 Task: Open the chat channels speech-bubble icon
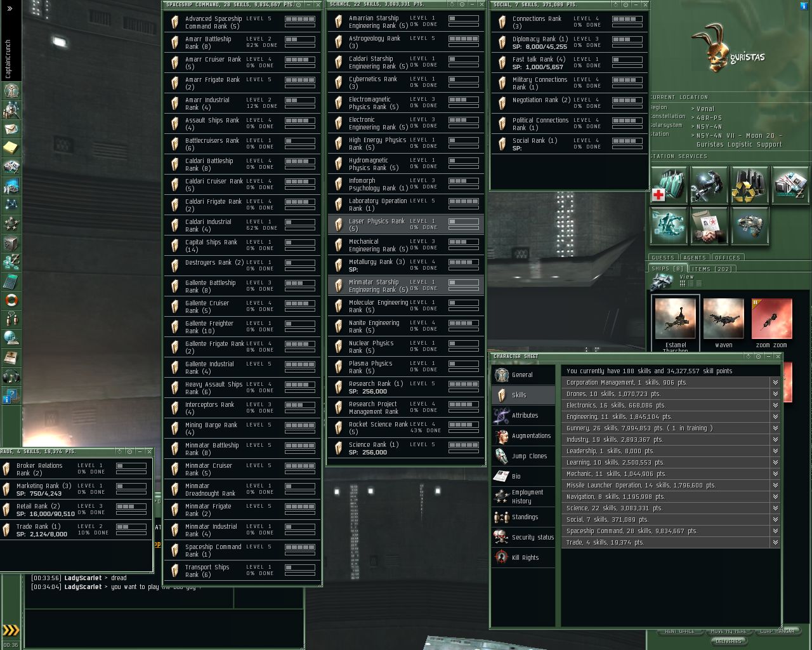click(x=11, y=319)
